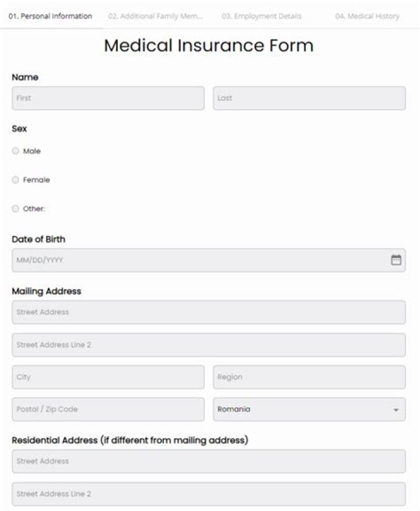420x511 pixels.
Task: Open the country selector showing Romania
Action: [309, 409]
